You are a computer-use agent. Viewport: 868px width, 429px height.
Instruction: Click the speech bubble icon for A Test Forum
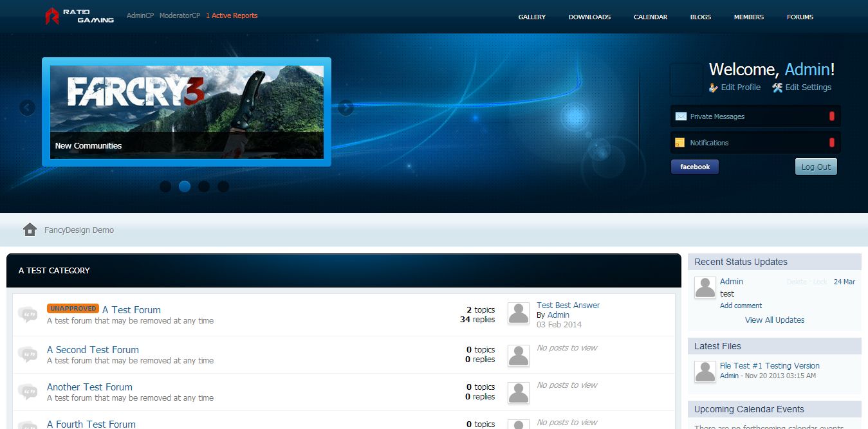[28, 315]
